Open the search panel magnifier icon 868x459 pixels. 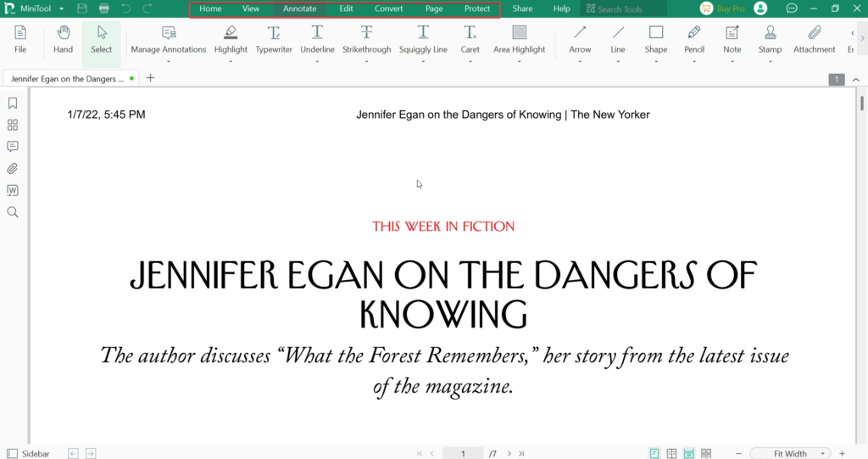pyautogui.click(x=13, y=212)
